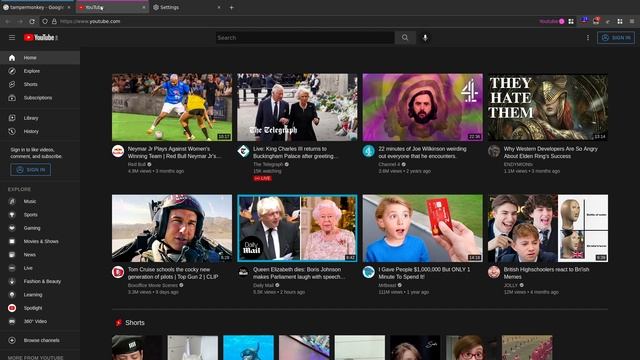
Task: Open the Movies & Shows icon
Action: point(12,241)
